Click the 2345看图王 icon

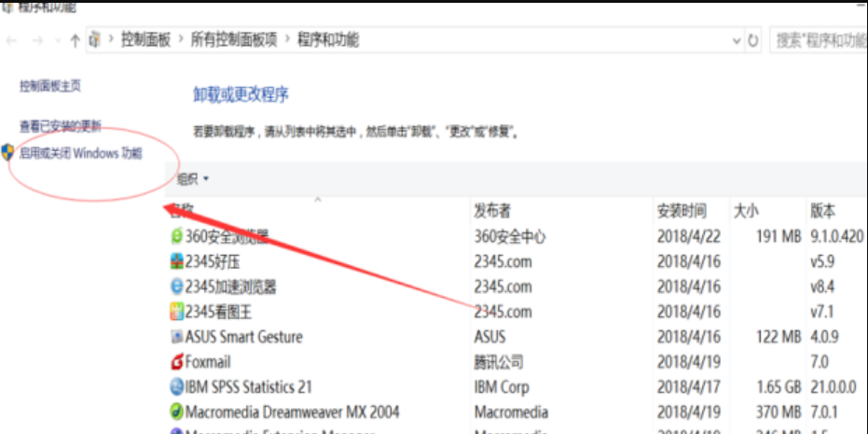tap(176, 312)
